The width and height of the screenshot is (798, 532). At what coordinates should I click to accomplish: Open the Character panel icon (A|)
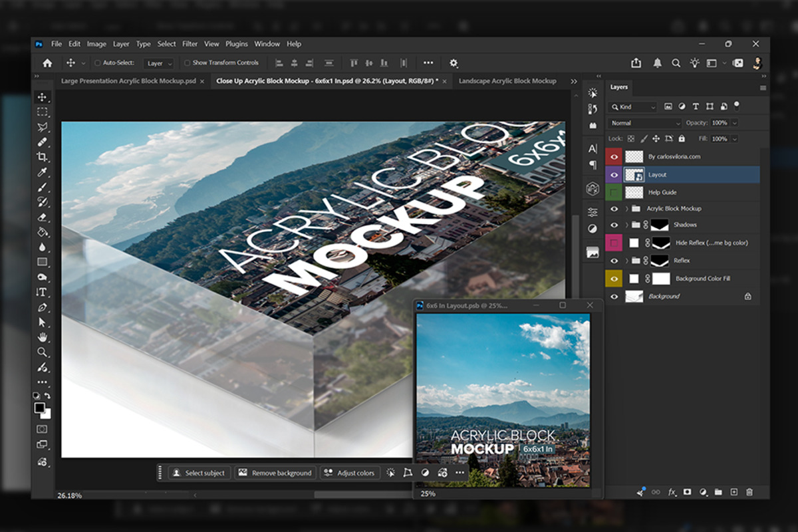[x=592, y=148]
